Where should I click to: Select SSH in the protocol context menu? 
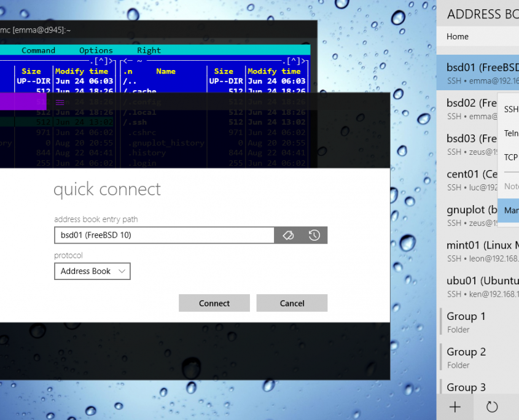tap(510, 109)
